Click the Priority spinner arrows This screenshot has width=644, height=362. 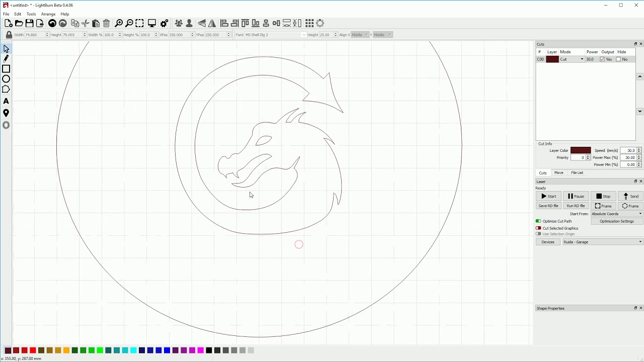(588, 157)
